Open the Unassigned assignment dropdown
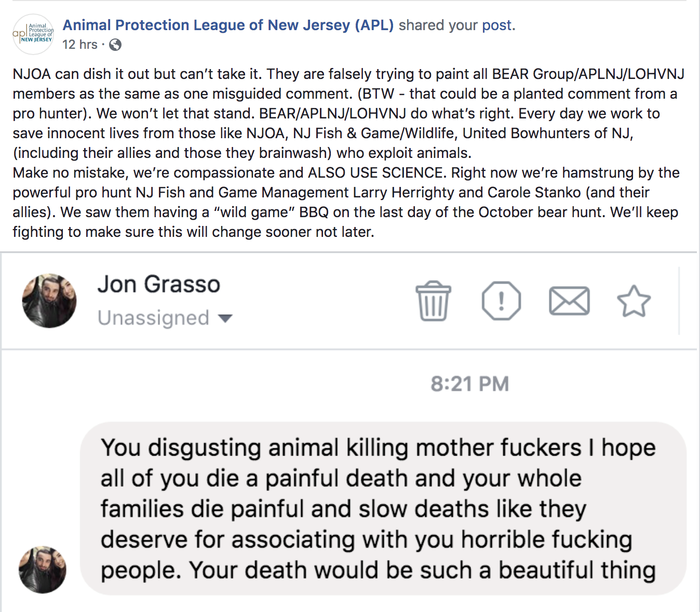 [154, 318]
